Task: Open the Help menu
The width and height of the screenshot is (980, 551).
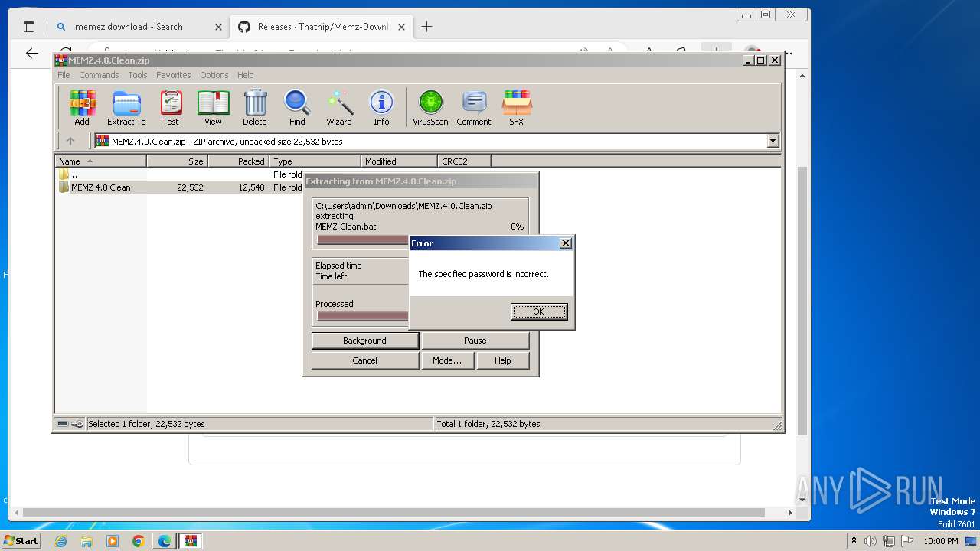Action: [245, 75]
